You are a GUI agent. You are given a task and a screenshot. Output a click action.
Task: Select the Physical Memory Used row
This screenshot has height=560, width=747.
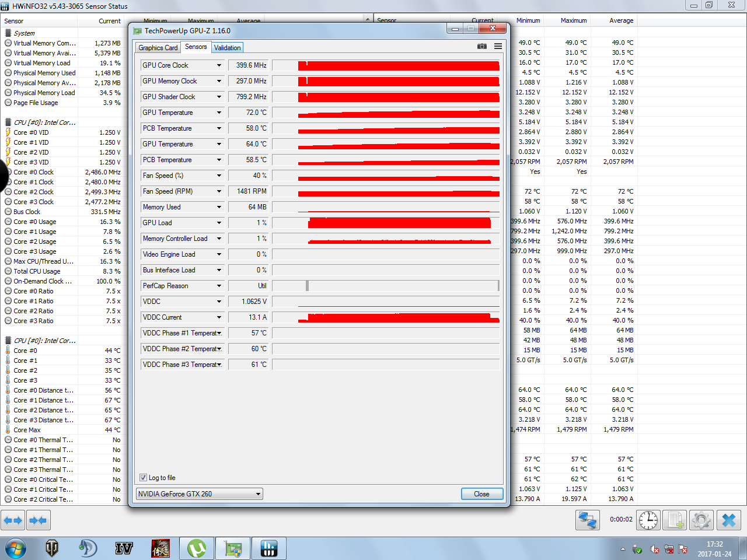[63, 73]
